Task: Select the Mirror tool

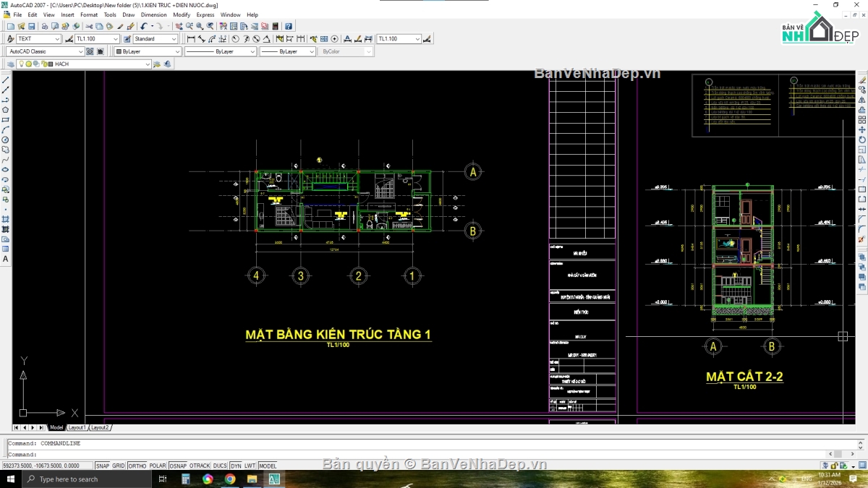Action: pyautogui.click(x=861, y=100)
